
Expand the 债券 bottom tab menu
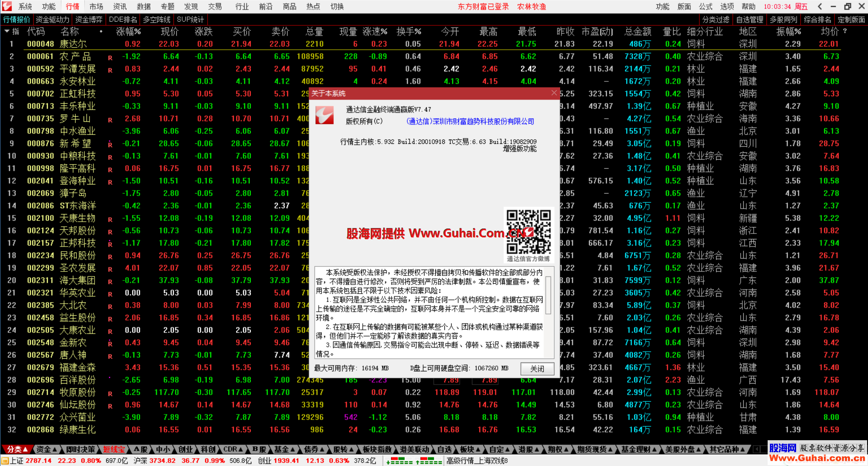pyautogui.click(x=314, y=449)
